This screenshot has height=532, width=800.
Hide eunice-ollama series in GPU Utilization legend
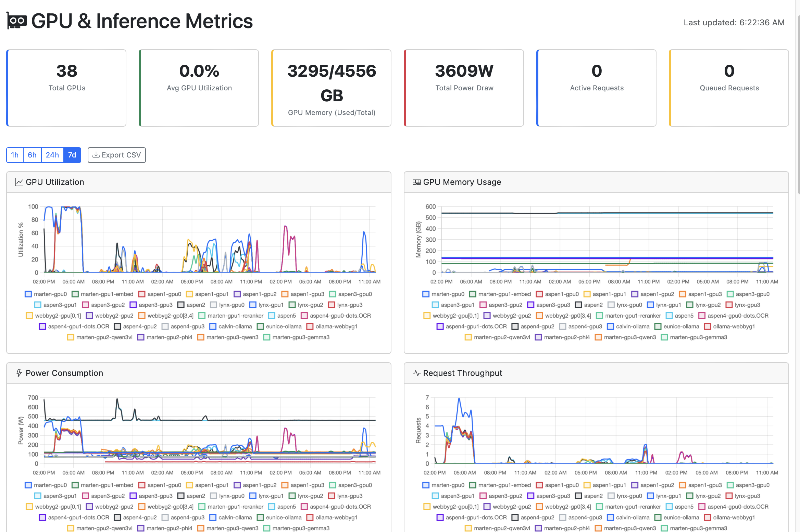(279, 326)
